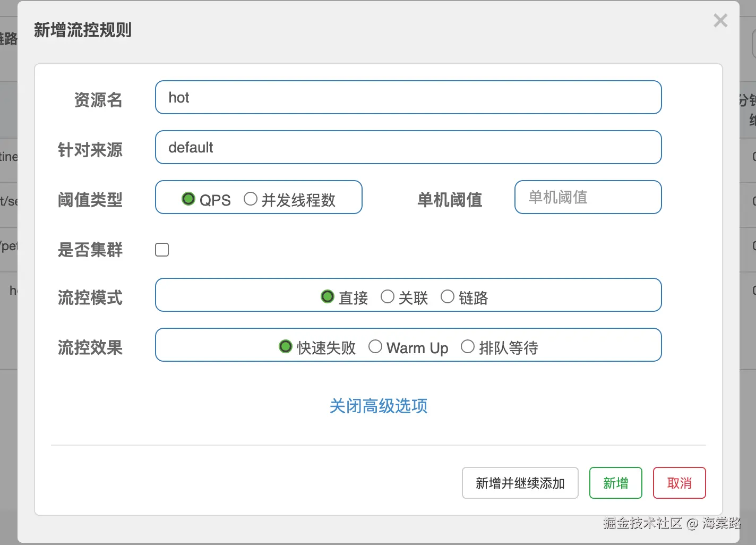
Task: Select 直接 flow control mode
Action: [328, 296]
